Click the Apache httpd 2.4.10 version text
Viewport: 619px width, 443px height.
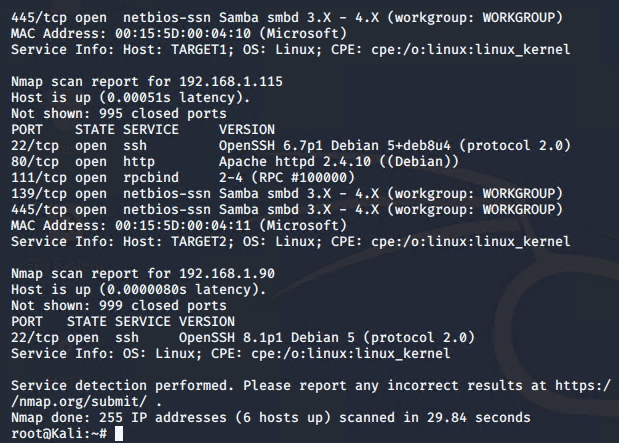point(295,162)
